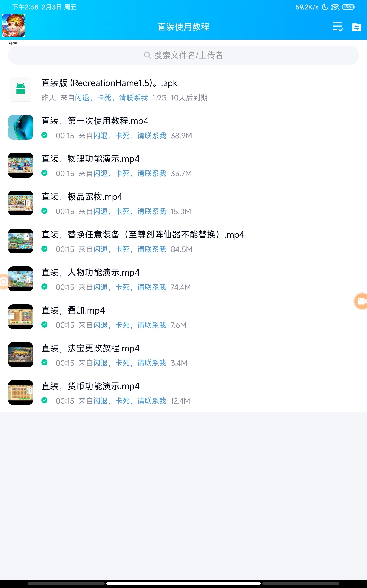
Task: Tap the bottom navigation gesture bar
Action: pos(183,583)
